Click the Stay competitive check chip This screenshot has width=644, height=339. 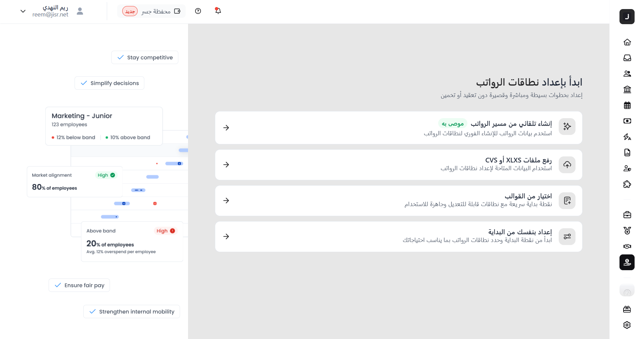[x=145, y=57]
